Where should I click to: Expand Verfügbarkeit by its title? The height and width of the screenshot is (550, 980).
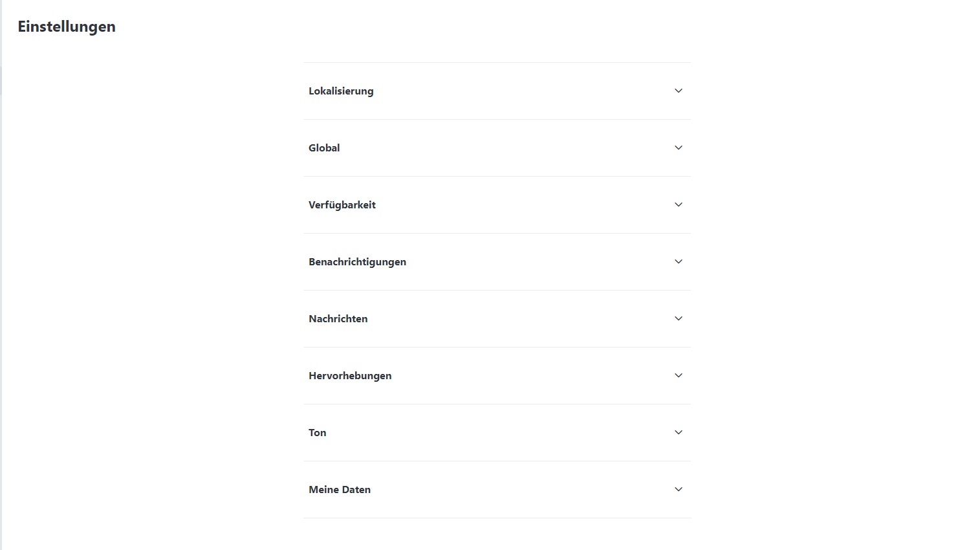(x=342, y=205)
